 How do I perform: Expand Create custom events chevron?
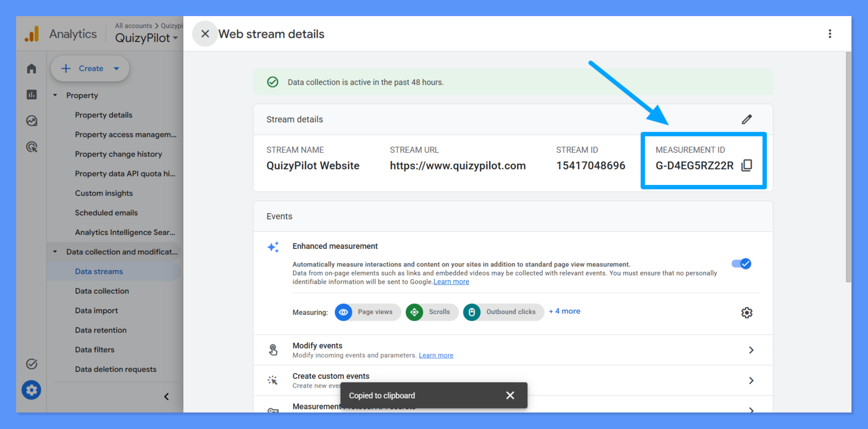tap(751, 380)
